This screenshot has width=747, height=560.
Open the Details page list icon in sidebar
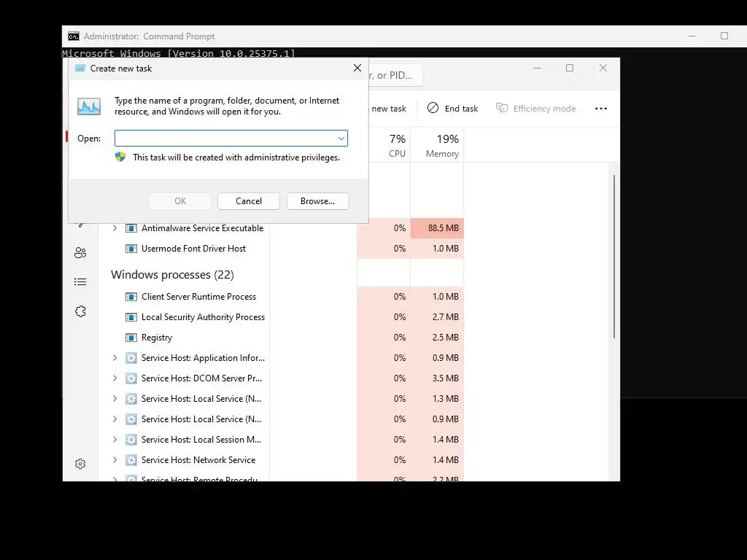(x=80, y=282)
